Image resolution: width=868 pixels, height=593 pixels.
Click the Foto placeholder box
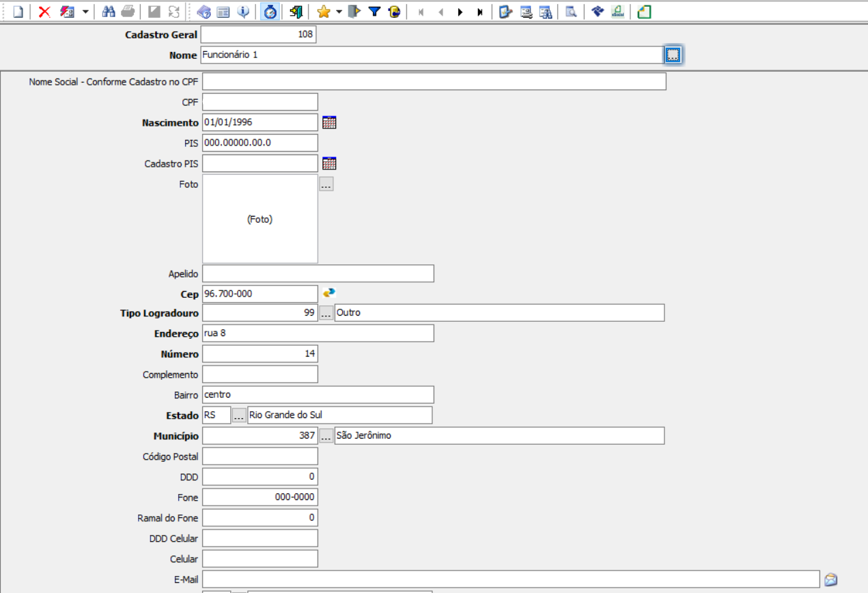[260, 219]
